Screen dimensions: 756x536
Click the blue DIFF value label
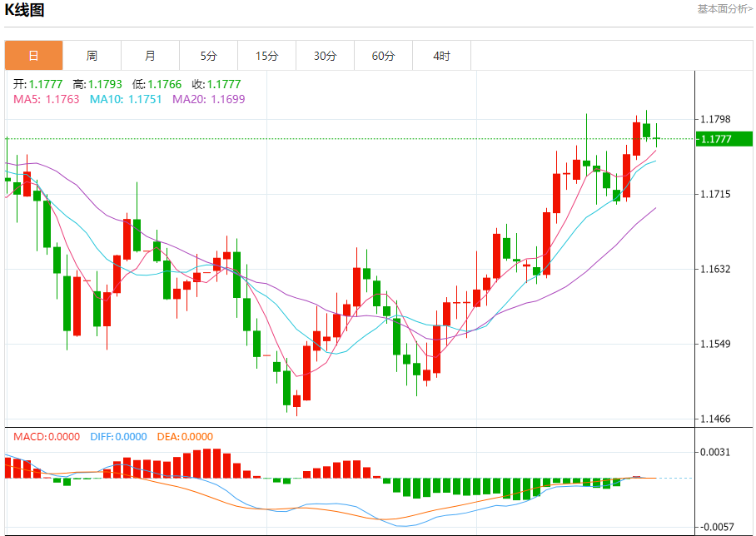117,436
